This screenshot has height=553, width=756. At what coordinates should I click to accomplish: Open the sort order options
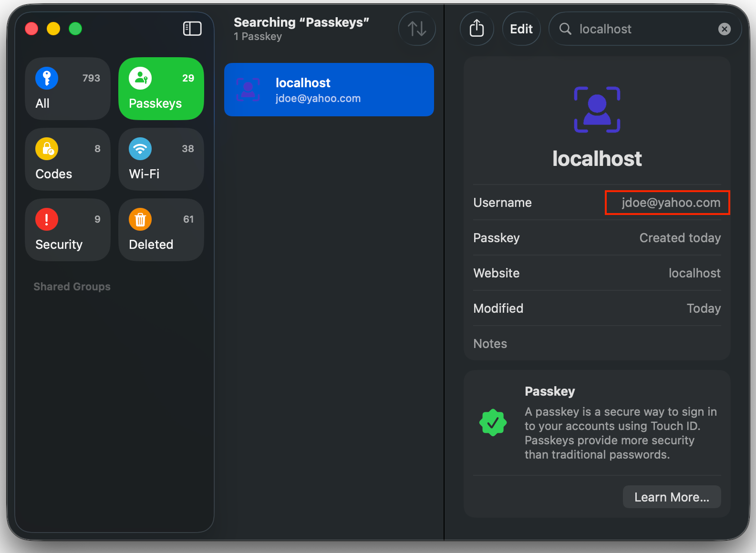coord(417,29)
